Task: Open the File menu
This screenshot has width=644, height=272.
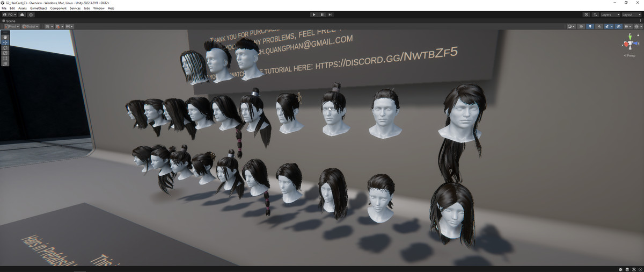Action: point(4,9)
